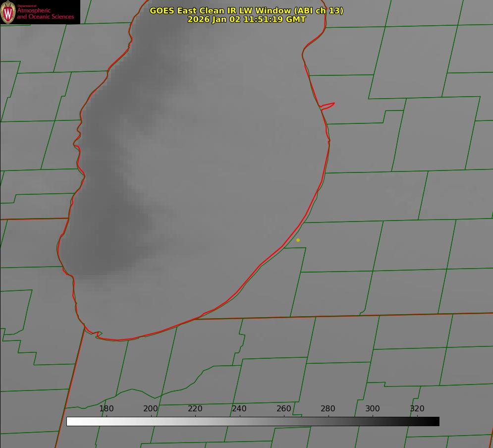Click the yellow dot marker near the shoreline
Screen dimensions: 493x448
coord(298,240)
